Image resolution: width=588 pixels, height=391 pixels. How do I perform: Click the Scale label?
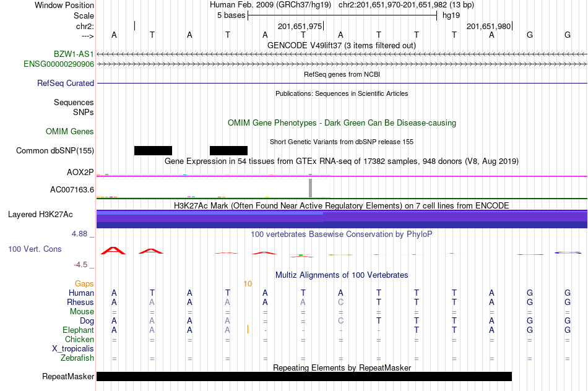pyautogui.click(x=84, y=15)
